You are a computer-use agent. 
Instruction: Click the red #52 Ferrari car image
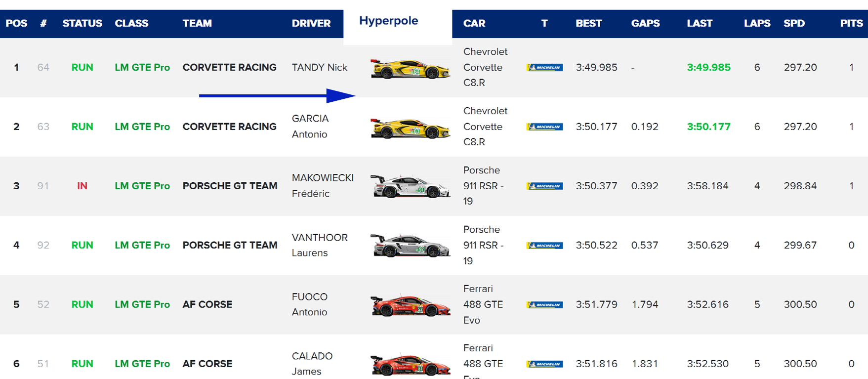(x=410, y=305)
